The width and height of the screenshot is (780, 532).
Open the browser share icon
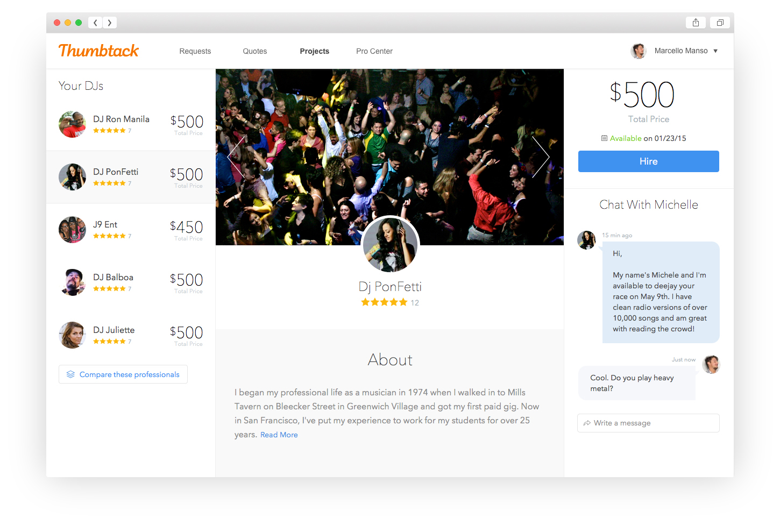[x=696, y=23]
